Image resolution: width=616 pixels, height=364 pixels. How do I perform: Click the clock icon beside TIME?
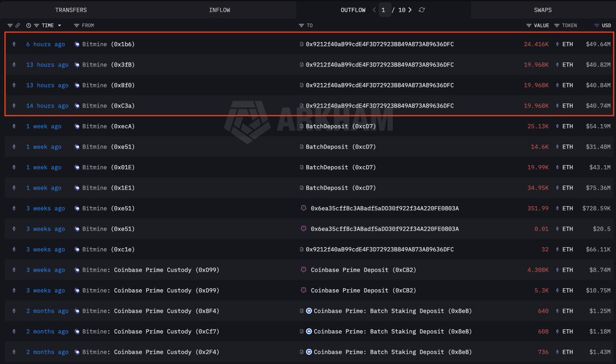tap(29, 25)
